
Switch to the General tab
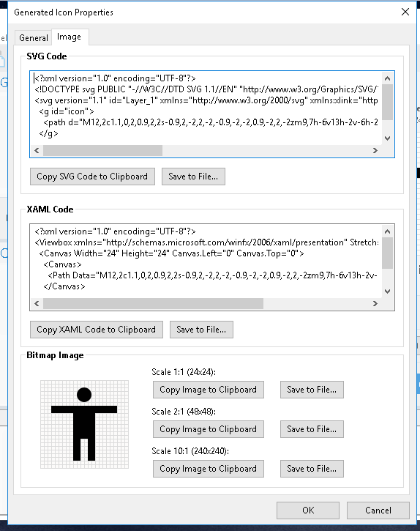[x=33, y=37]
